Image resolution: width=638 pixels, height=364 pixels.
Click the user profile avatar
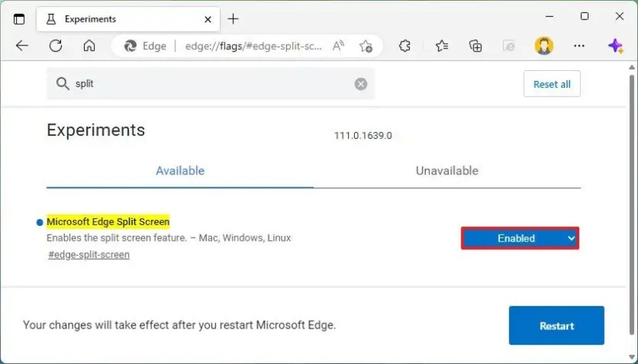pos(544,46)
